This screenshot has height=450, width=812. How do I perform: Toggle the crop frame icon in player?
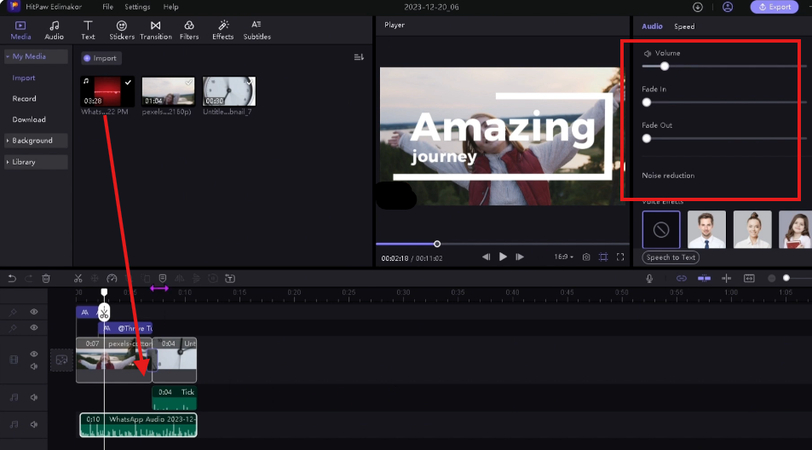(x=603, y=257)
